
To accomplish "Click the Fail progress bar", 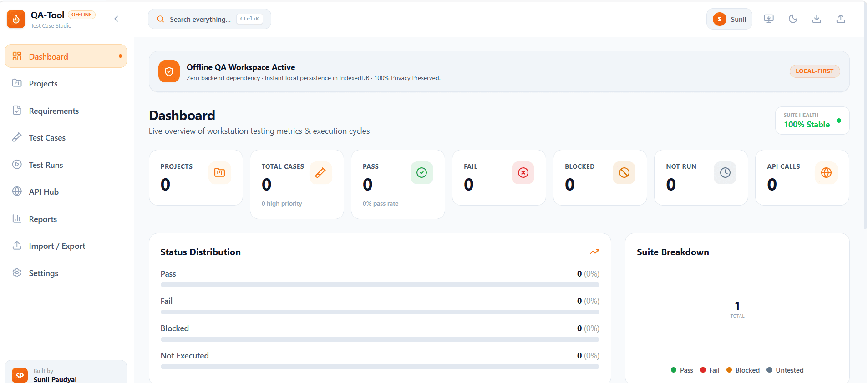I will (x=380, y=312).
